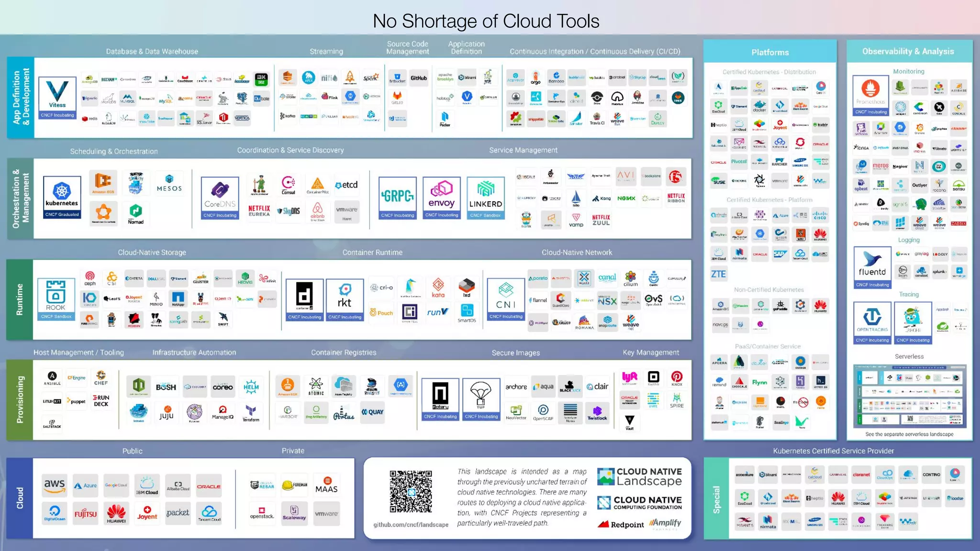The image size is (980, 551).
Task: Click the CoreDNS logo
Action: pyautogui.click(x=220, y=198)
